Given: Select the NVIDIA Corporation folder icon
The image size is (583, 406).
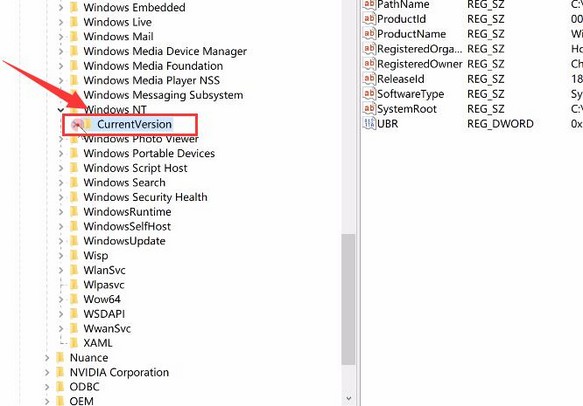Looking at the screenshot, I should (60, 372).
